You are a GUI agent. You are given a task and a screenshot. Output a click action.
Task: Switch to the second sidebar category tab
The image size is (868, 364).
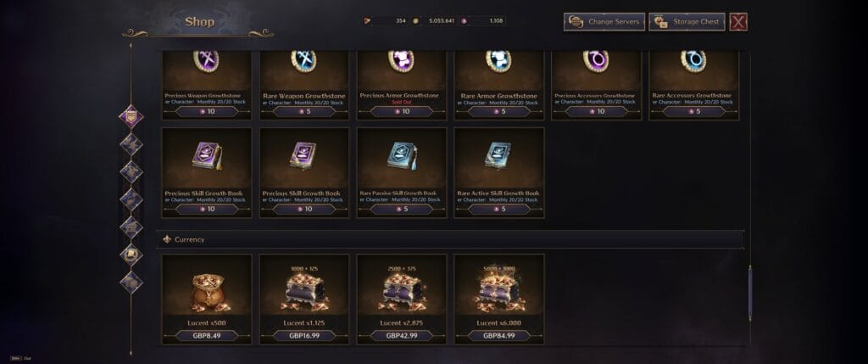[x=131, y=144]
